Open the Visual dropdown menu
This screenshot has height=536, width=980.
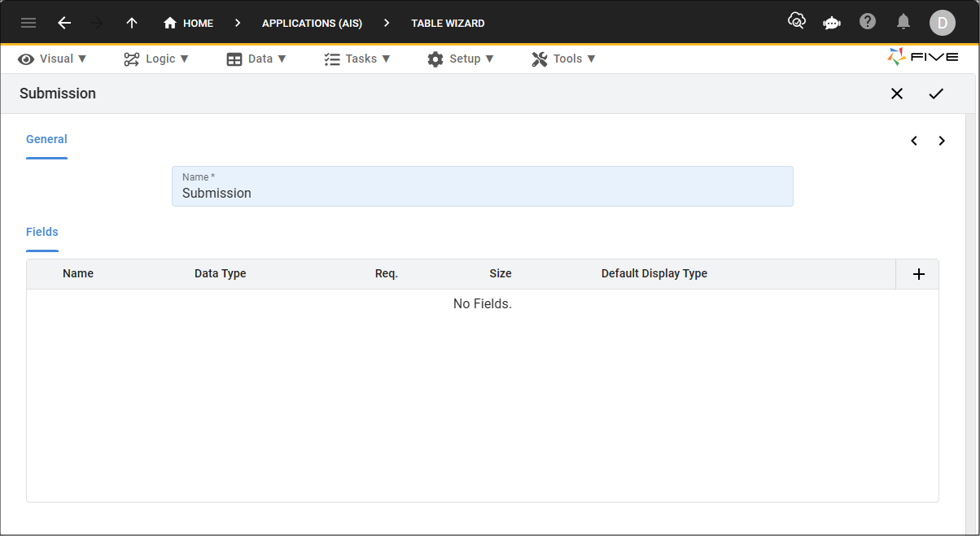52,58
